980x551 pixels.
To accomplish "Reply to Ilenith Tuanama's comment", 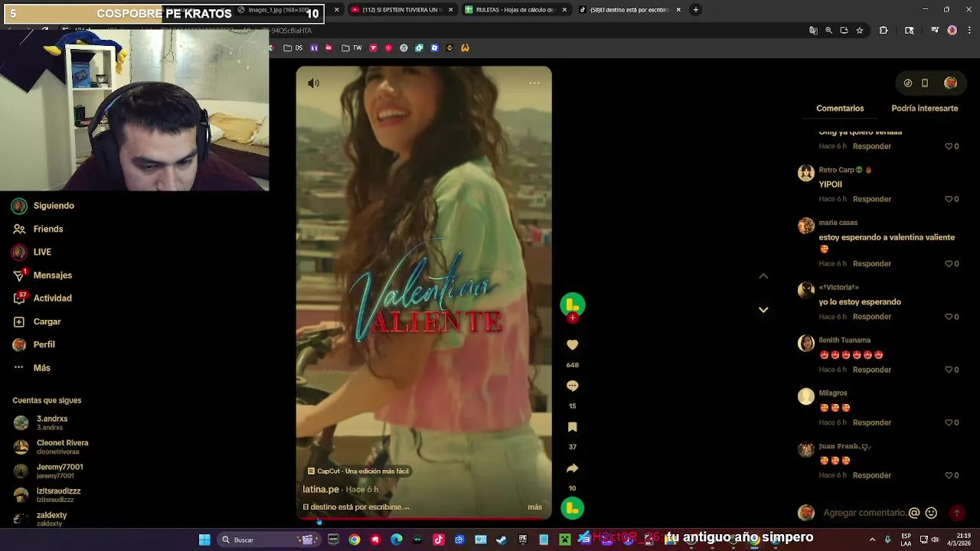I will pos(872,370).
